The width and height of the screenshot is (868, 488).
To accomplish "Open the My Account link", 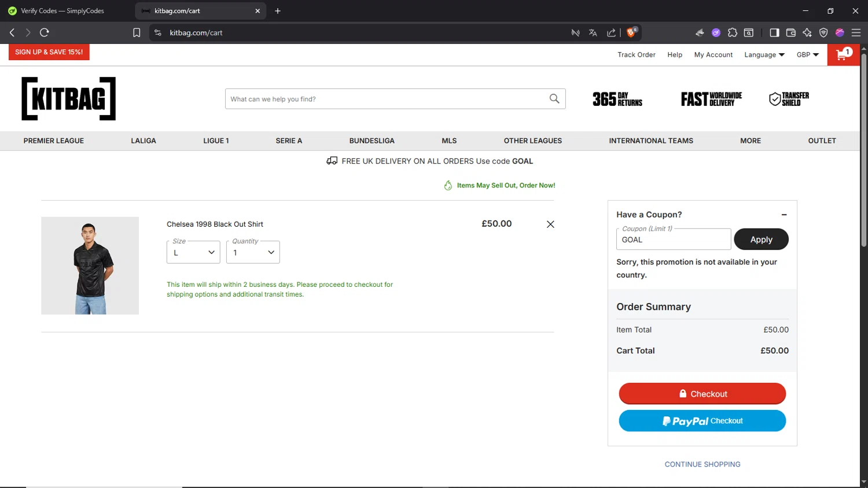I will point(713,55).
